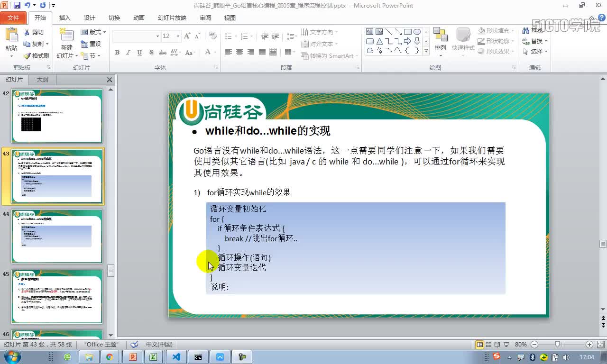607x364 pixels.
Task: Open the Replace (替换) dropdown
Action: [x=535, y=41]
